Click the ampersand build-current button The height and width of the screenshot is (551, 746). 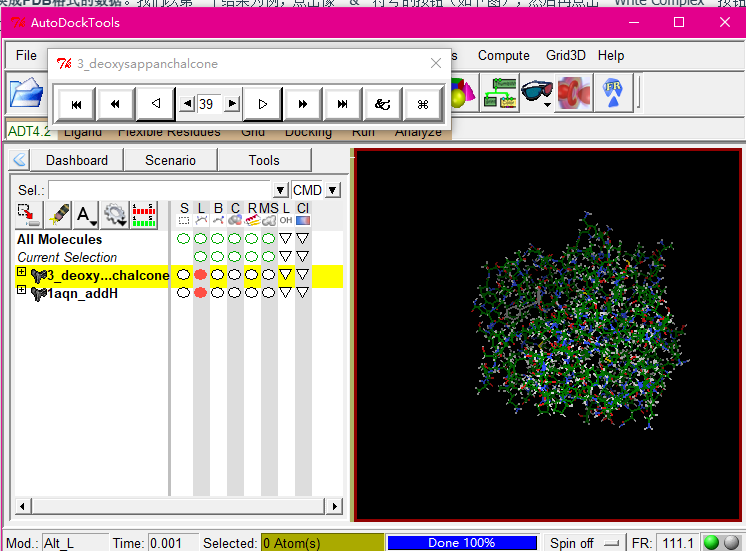pyautogui.click(x=381, y=103)
